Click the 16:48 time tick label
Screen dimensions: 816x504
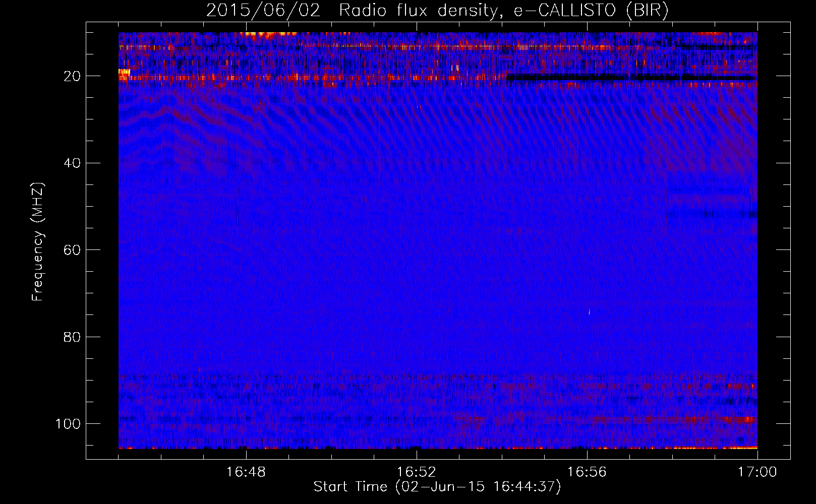click(246, 472)
